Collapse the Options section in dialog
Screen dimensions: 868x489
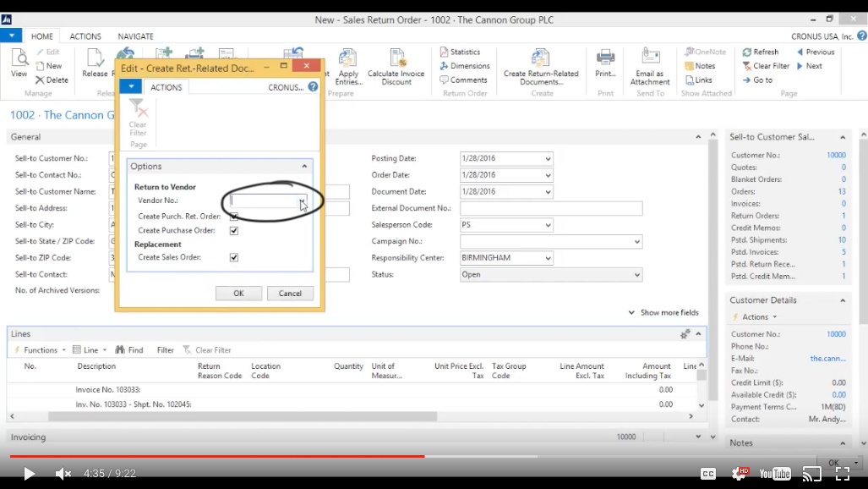pos(304,167)
